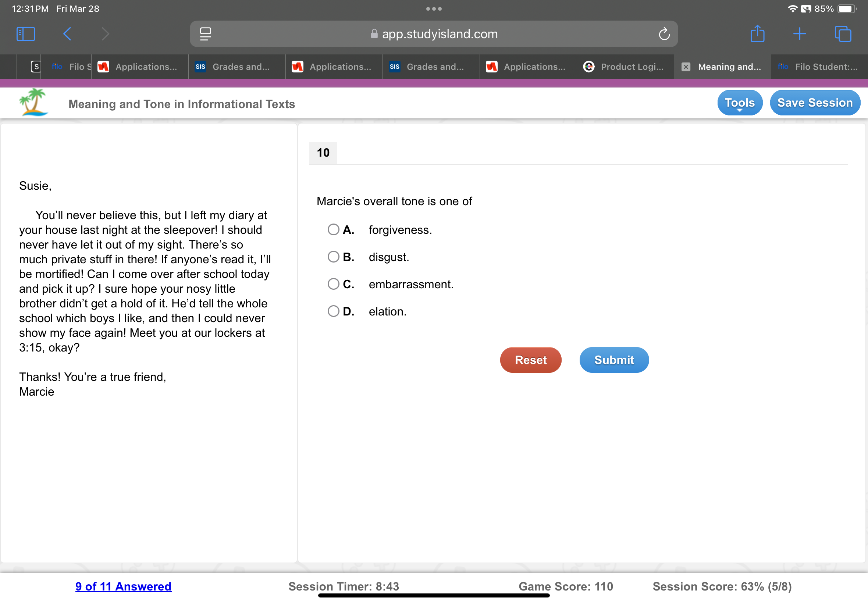Open the Filo Student tab on the right

point(819,67)
